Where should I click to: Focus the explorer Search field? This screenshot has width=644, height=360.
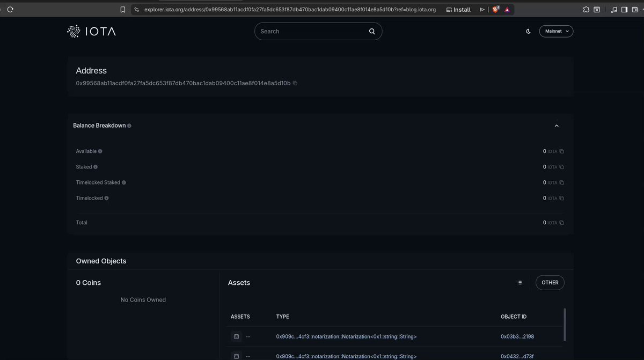(318, 31)
